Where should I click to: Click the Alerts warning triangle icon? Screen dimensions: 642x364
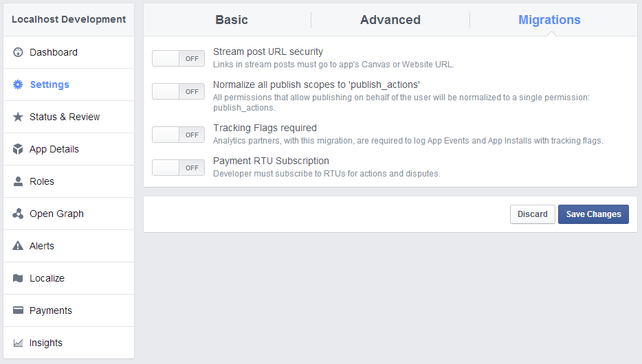(18, 246)
